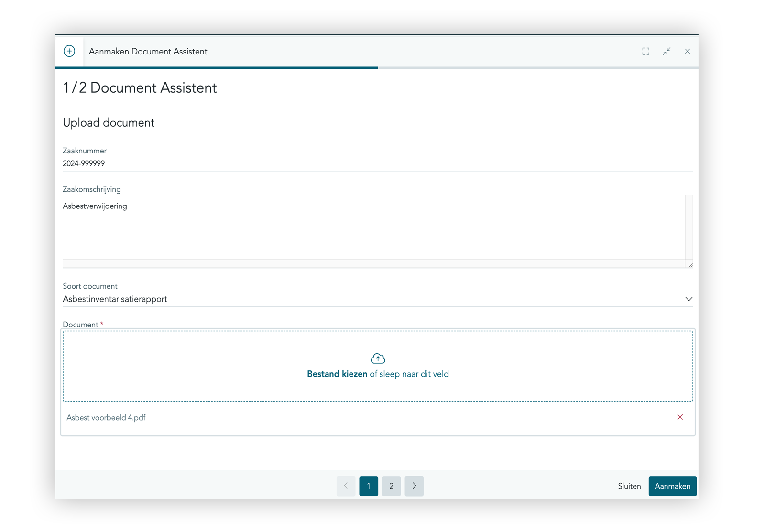Image resolution: width=765 pixels, height=532 pixels.
Task: Close the Aanmaken Document Assistent dialog
Action: pos(687,51)
